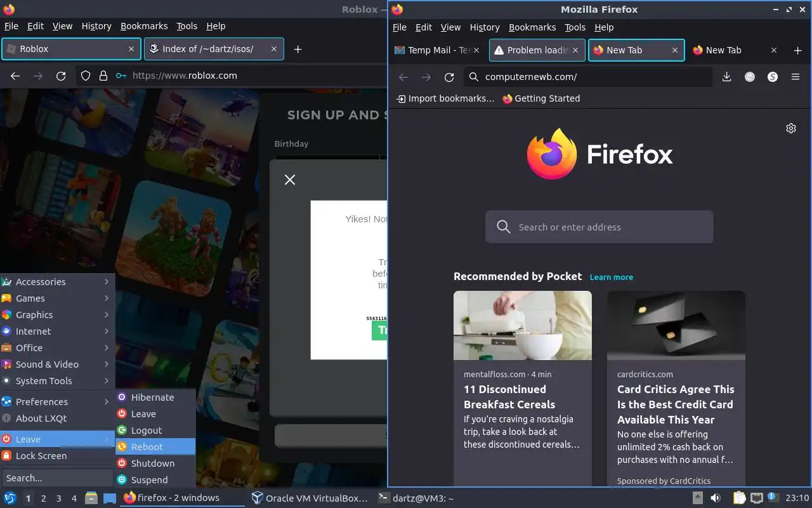Choose Shutdown in the Leave submenu
812x508 pixels.
point(155,463)
